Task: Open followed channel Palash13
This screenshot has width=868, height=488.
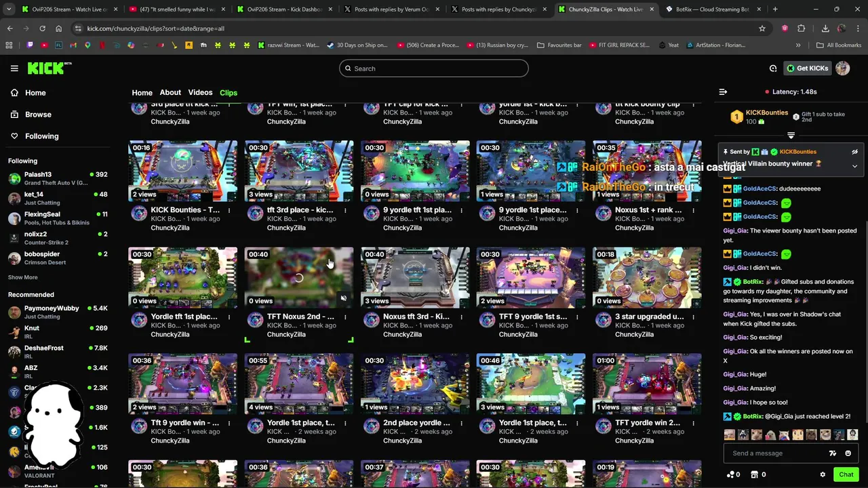Action: [x=58, y=178]
